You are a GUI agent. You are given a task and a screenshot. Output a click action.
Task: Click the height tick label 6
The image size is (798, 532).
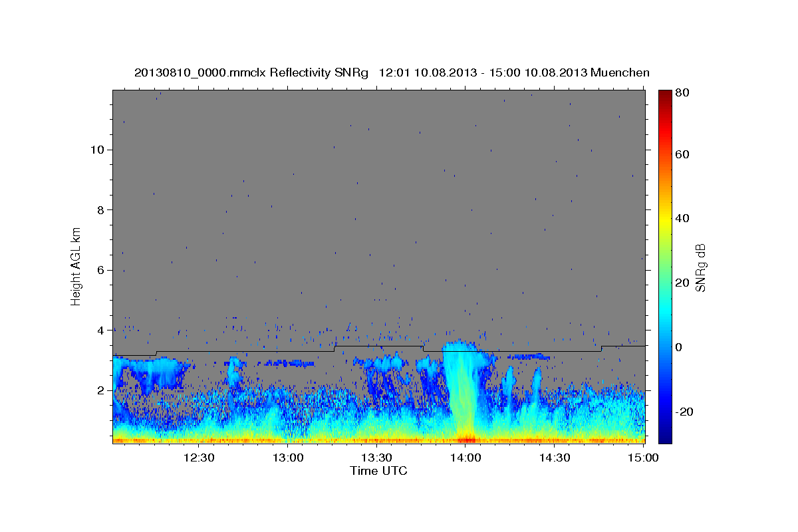click(102, 270)
